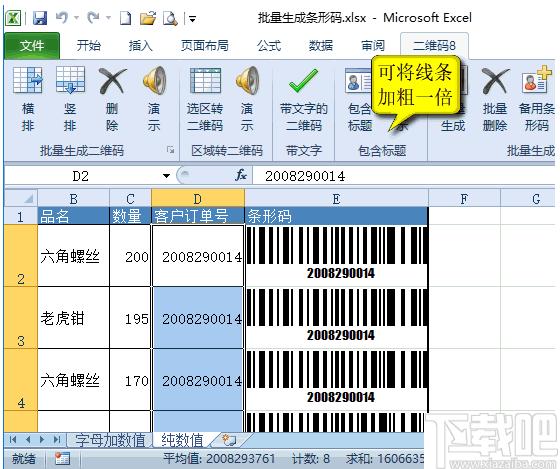
Task: Click the 包含标题 card icon button
Action: tap(359, 99)
